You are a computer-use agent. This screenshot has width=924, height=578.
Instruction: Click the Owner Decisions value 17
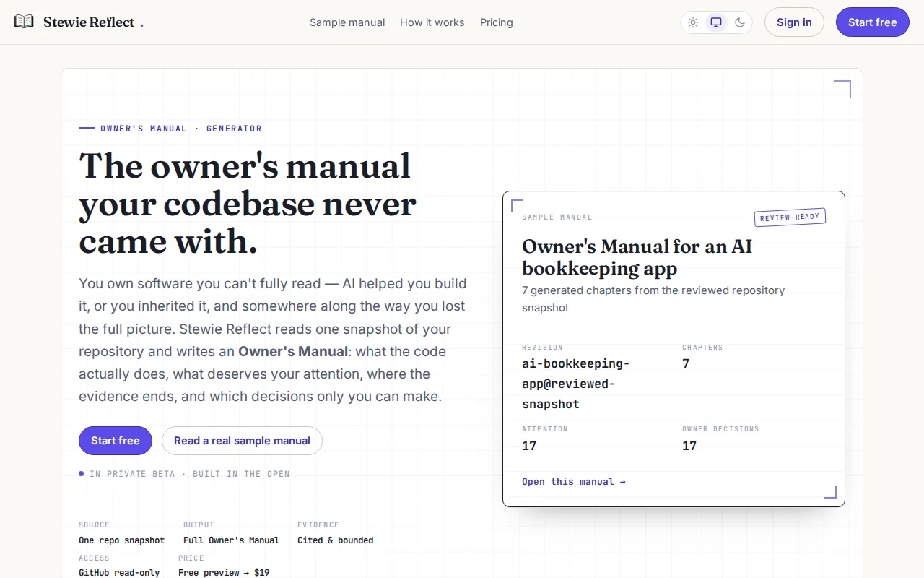coord(689,446)
